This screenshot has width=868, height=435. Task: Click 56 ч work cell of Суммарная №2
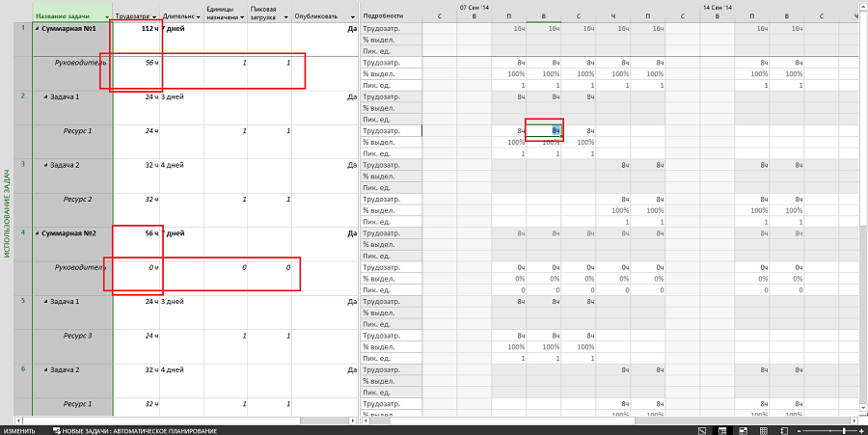136,244
